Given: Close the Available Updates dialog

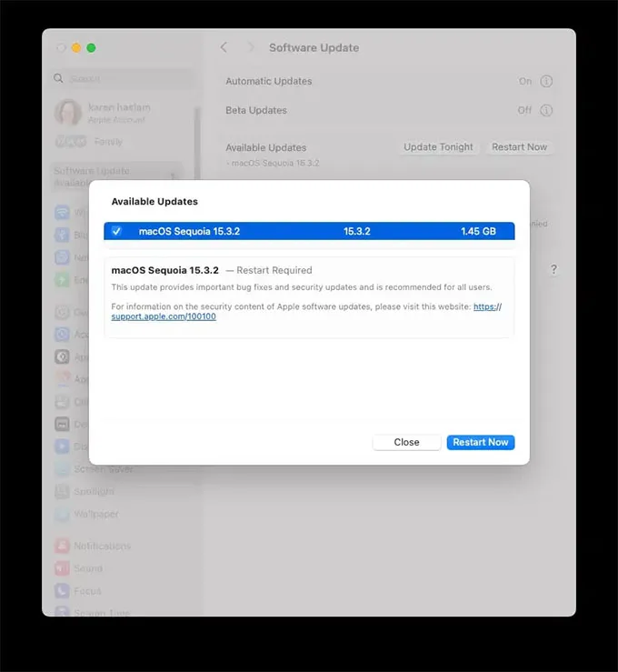Looking at the screenshot, I should tap(406, 442).
